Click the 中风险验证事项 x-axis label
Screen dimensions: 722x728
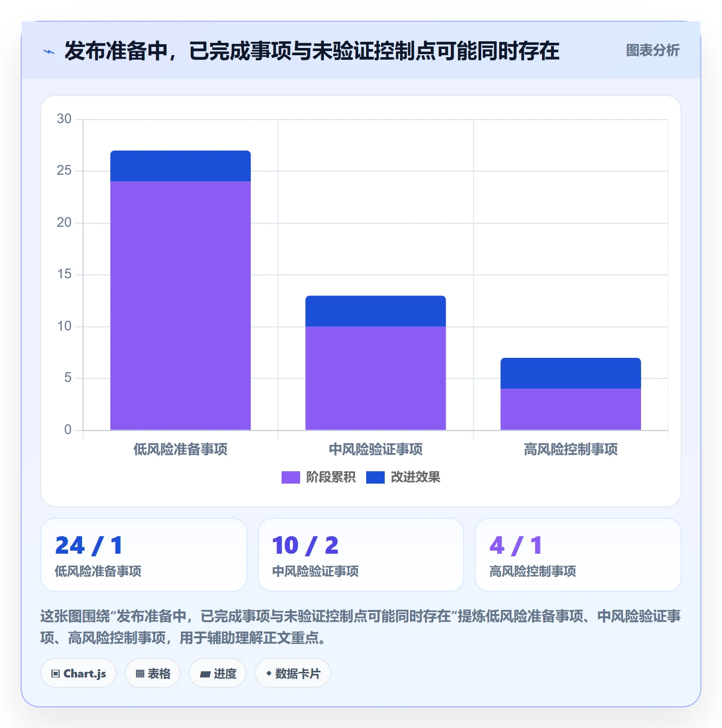[x=375, y=450]
